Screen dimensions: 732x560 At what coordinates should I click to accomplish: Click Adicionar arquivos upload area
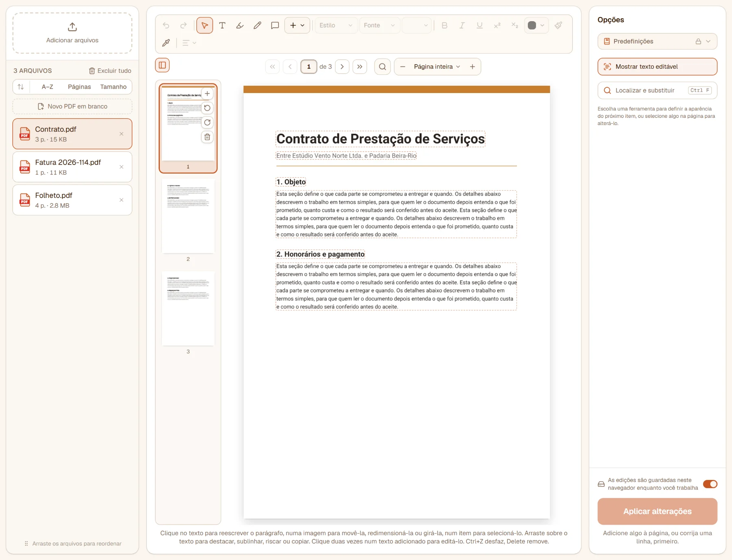click(x=72, y=33)
